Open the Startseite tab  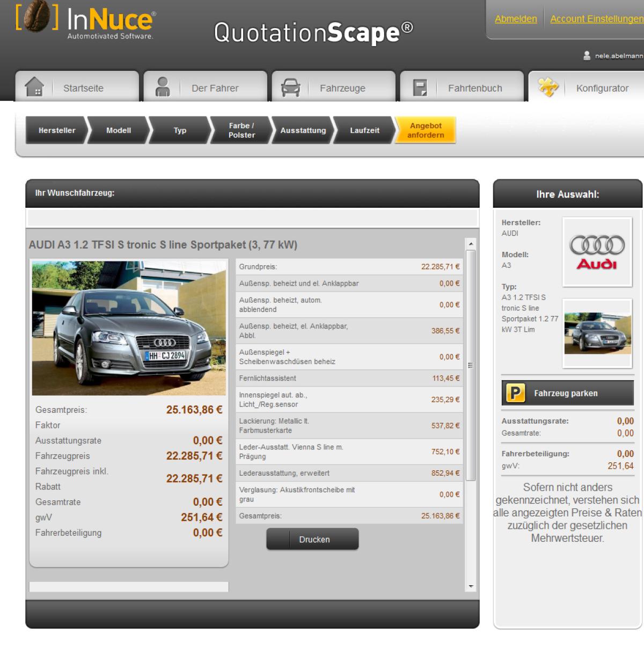[77, 86]
